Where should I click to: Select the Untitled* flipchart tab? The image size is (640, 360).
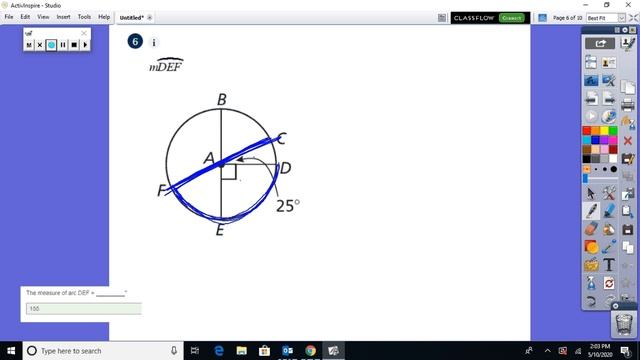pyautogui.click(x=131, y=18)
